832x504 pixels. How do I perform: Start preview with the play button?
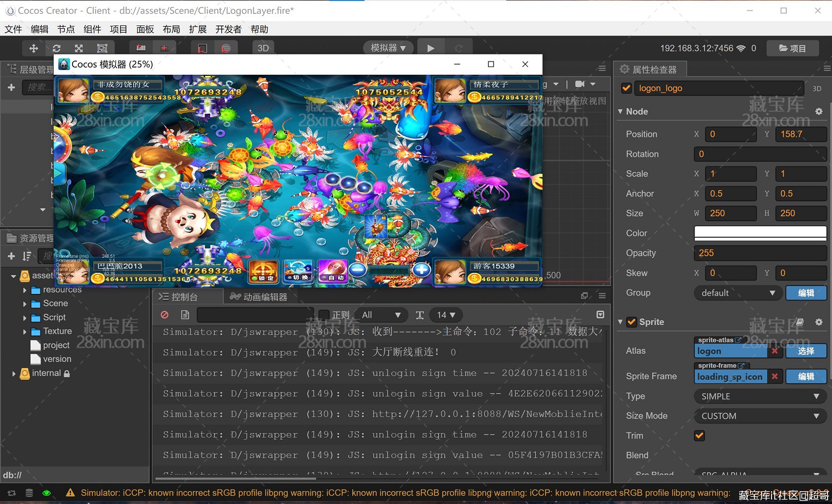point(431,48)
